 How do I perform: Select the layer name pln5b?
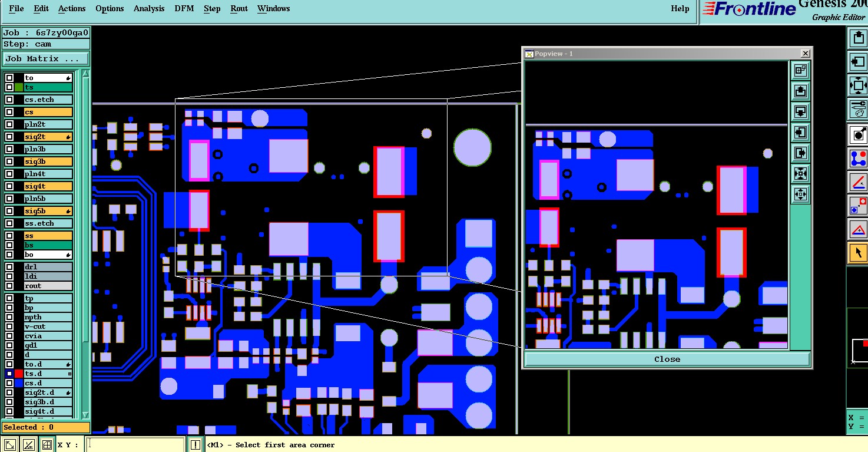pyautogui.click(x=48, y=199)
